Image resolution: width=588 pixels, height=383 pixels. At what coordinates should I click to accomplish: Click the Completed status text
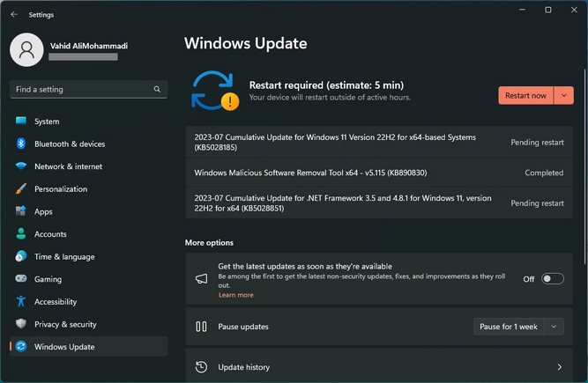click(544, 173)
